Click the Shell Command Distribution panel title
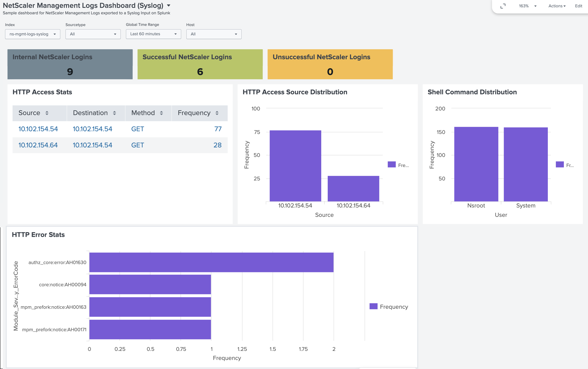588x369 pixels. (472, 92)
